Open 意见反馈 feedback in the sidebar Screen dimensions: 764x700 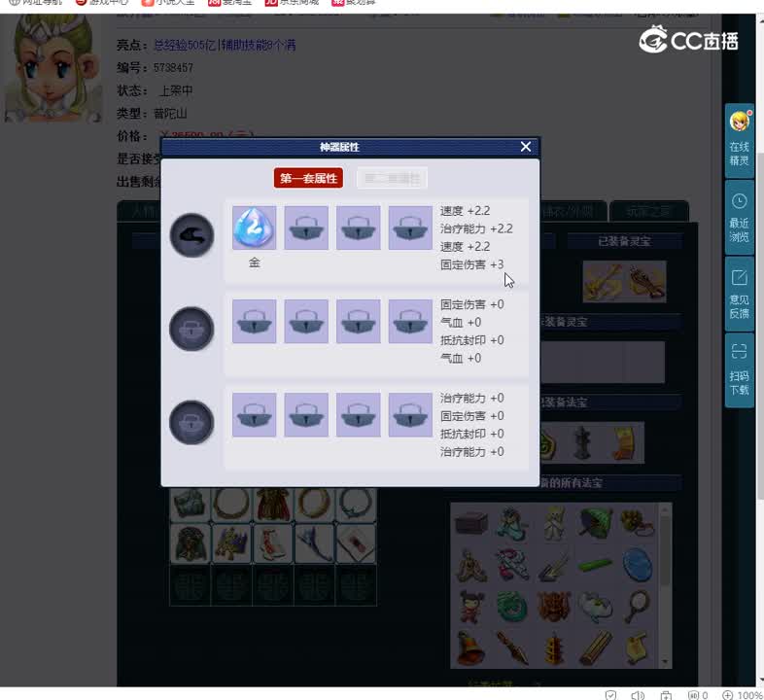point(739,294)
